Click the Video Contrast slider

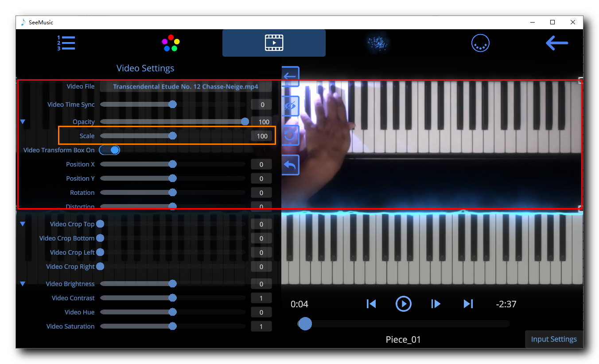[x=173, y=298]
